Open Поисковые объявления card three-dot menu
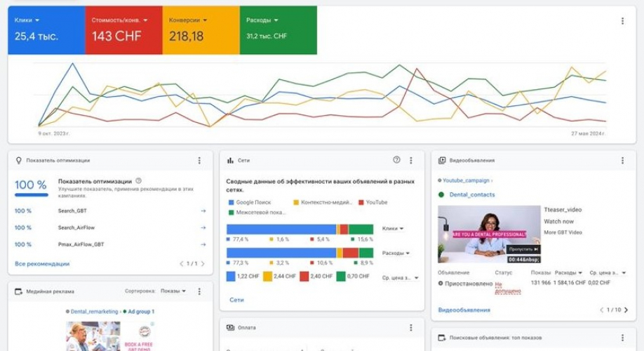This screenshot has width=644, height=351. click(x=623, y=338)
